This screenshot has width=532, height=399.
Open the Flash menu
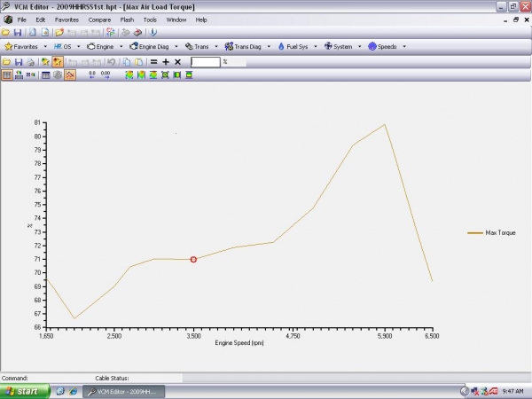tap(125, 20)
